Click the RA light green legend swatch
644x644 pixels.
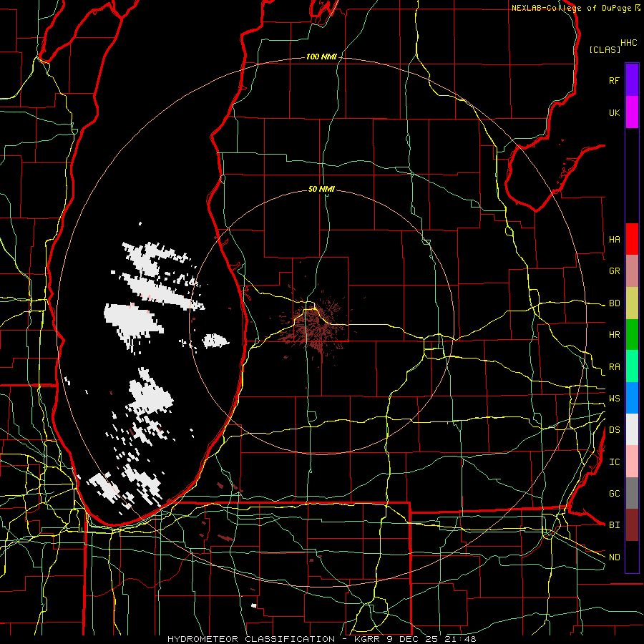pyautogui.click(x=632, y=366)
